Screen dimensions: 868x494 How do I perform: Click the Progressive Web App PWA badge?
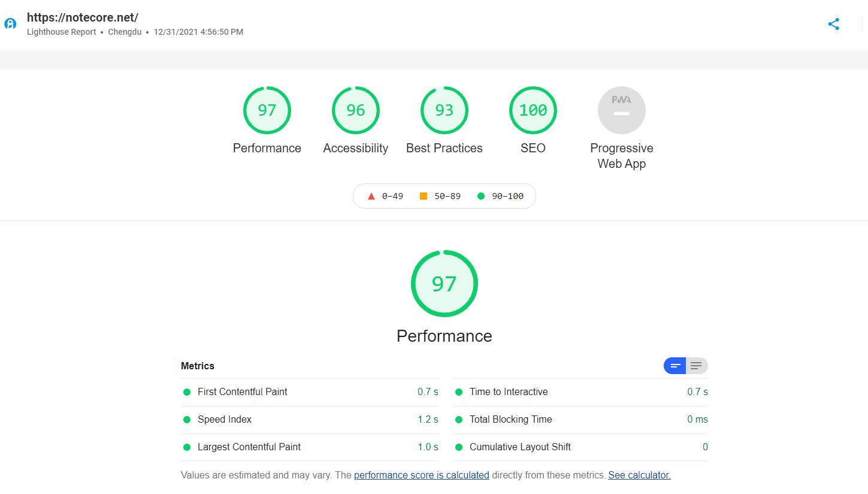click(622, 110)
